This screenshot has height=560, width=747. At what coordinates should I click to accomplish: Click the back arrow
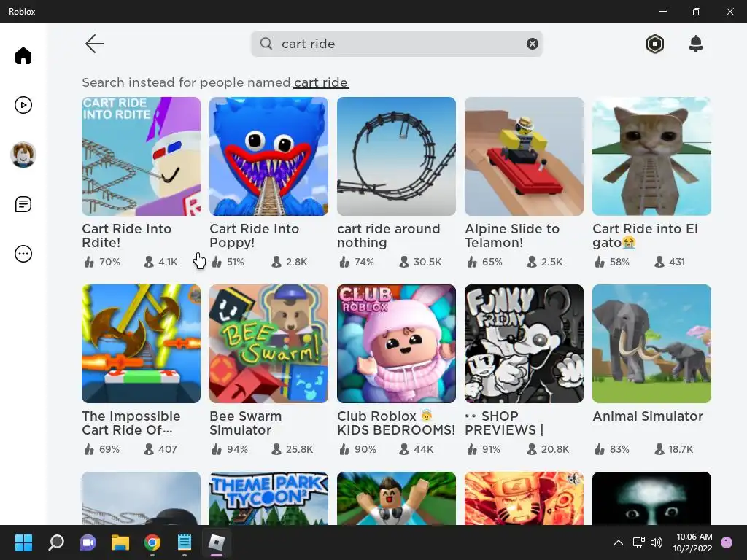click(94, 44)
